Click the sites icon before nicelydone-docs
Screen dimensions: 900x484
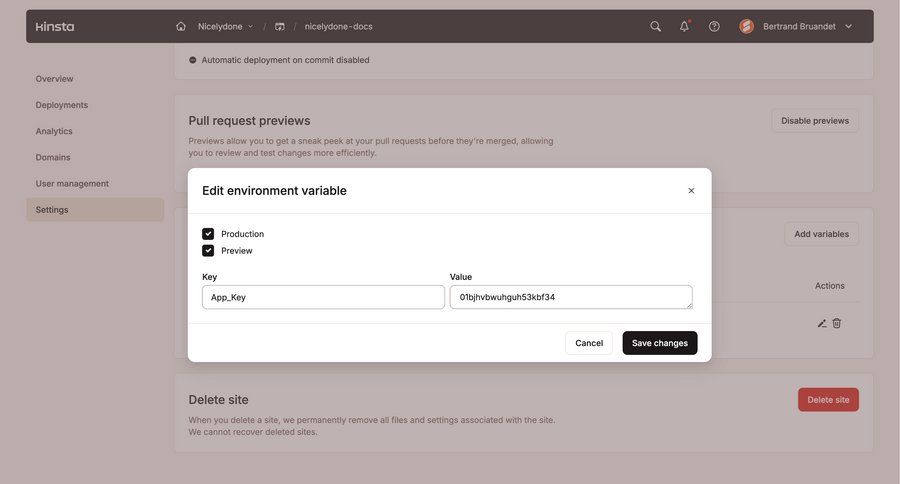click(x=280, y=26)
